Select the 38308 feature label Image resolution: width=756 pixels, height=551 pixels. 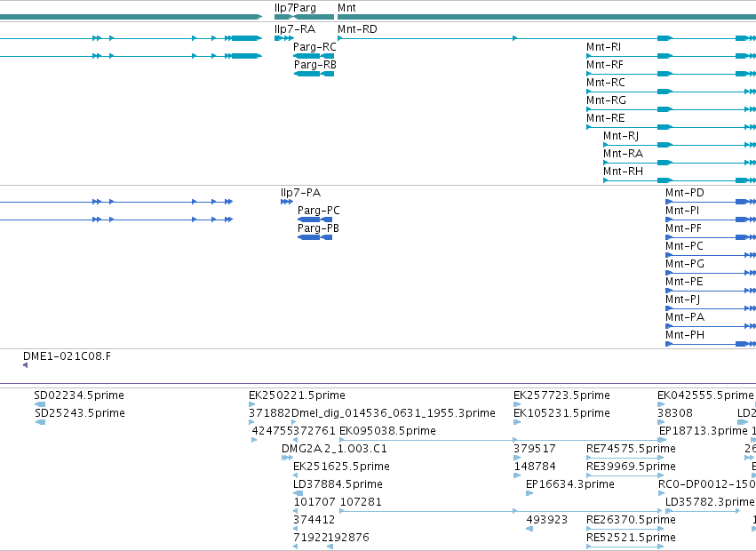click(675, 413)
